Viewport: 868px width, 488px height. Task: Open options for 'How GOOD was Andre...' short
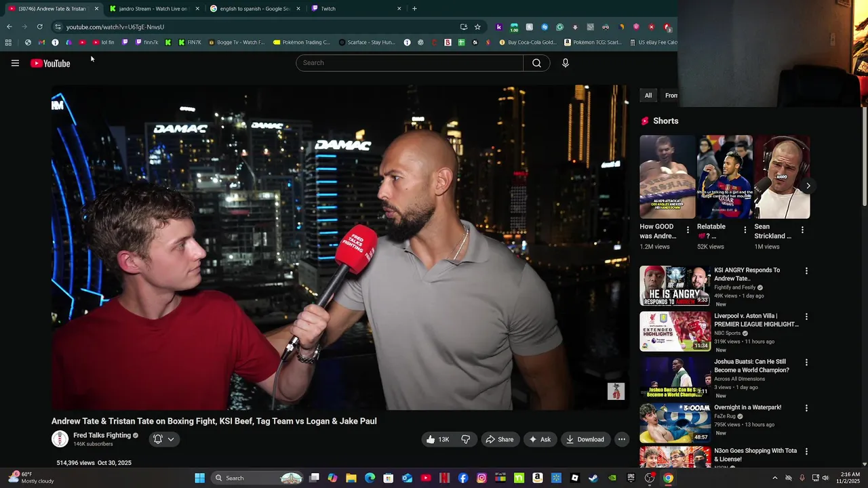coord(688,230)
